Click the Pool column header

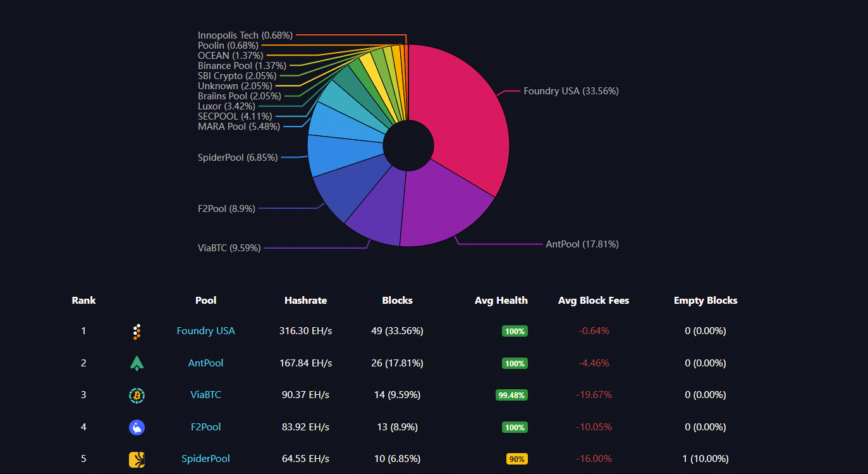(205, 301)
